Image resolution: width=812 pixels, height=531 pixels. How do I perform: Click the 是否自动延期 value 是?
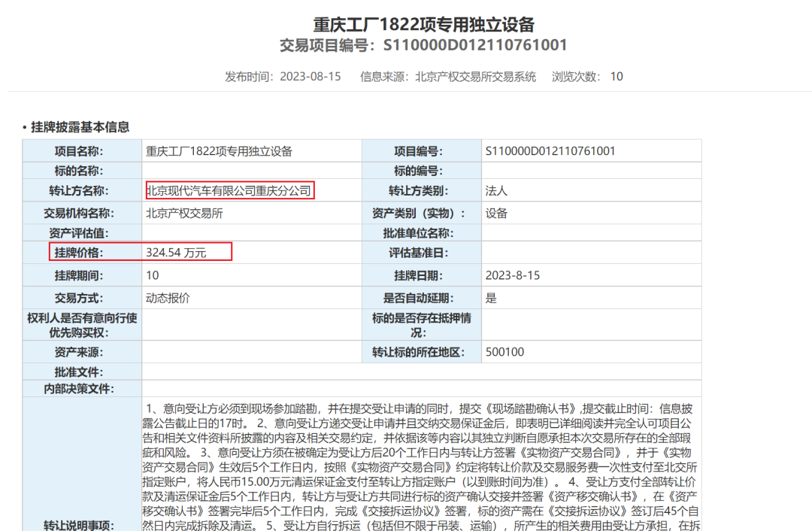point(491,299)
